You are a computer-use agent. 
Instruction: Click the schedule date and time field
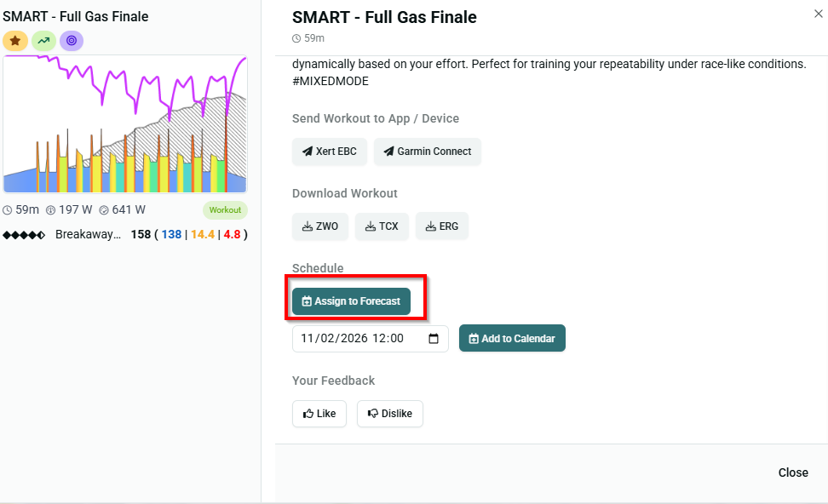tap(358, 339)
